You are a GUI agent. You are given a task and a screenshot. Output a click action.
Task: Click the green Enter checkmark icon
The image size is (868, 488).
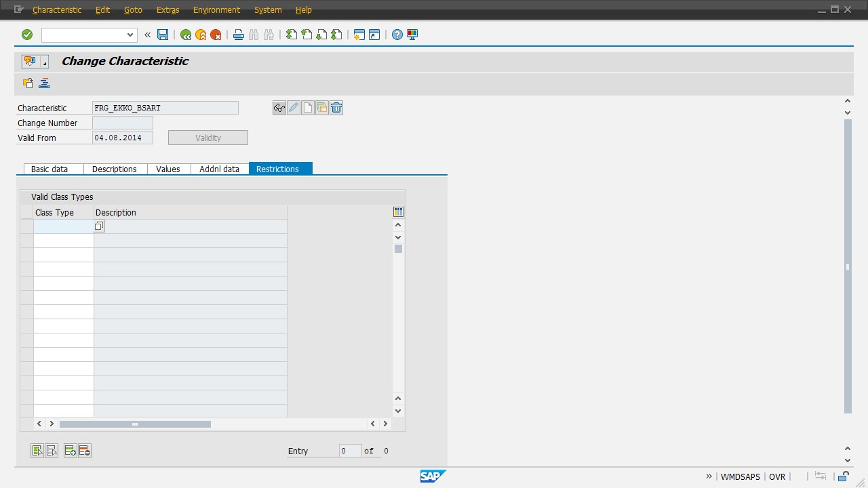click(x=27, y=35)
